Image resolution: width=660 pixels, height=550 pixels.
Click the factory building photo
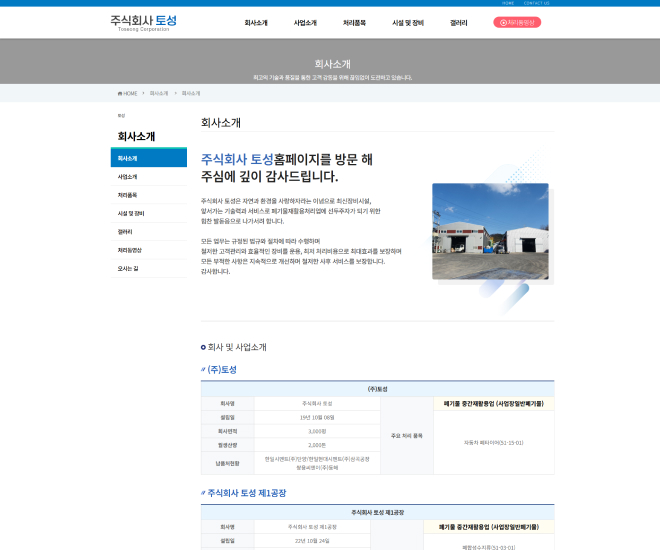pos(476,231)
